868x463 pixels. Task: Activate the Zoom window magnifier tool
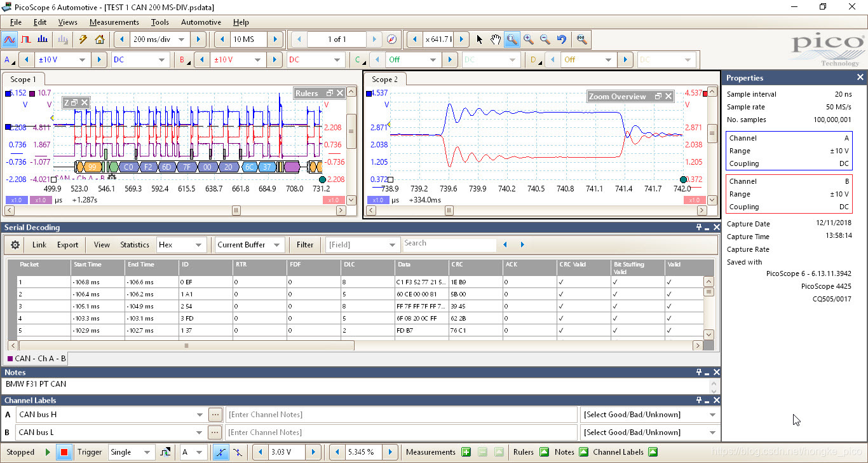[x=512, y=39]
